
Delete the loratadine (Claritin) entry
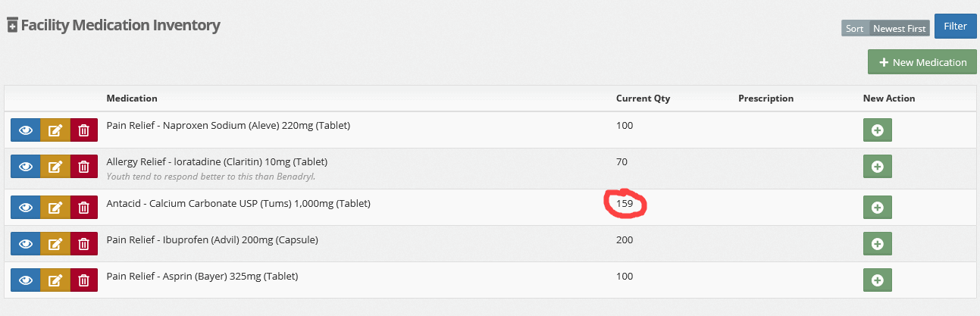tap(84, 167)
